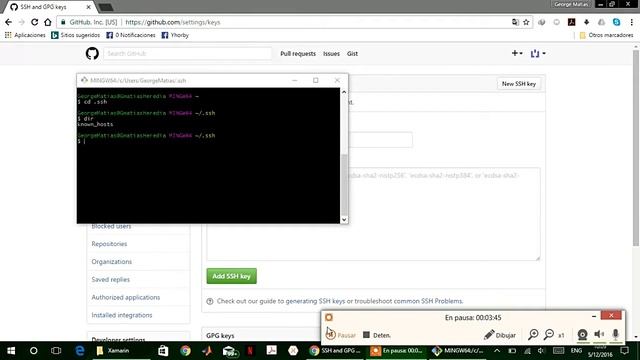Open common SSH Problems link
Image resolution: width=640 pixels, height=360 pixels.
click(428, 301)
